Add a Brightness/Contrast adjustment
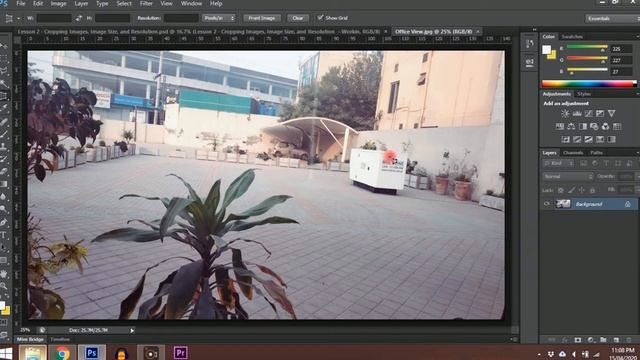 click(x=565, y=113)
